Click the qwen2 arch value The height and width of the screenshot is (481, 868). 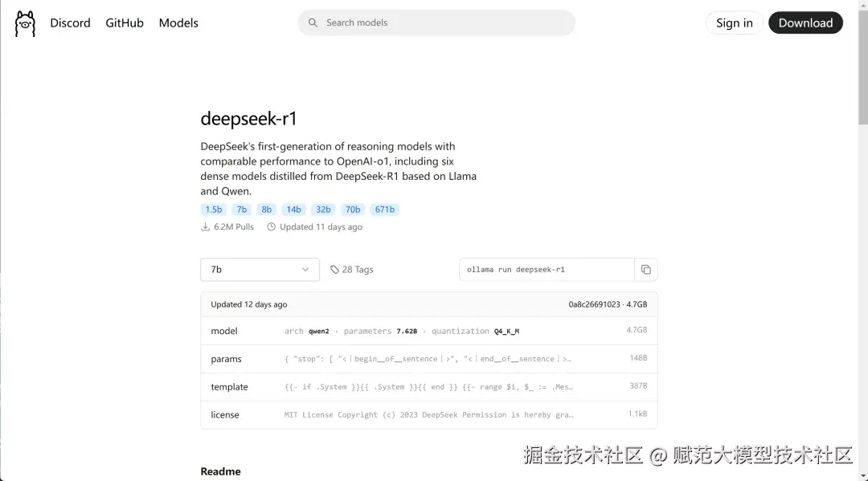click(x=319, y=331)
